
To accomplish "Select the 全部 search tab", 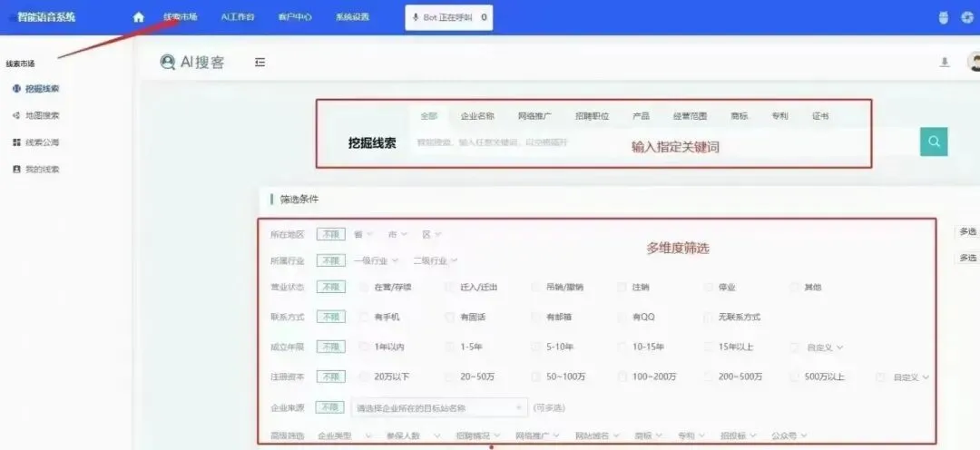I will (428, 116).
